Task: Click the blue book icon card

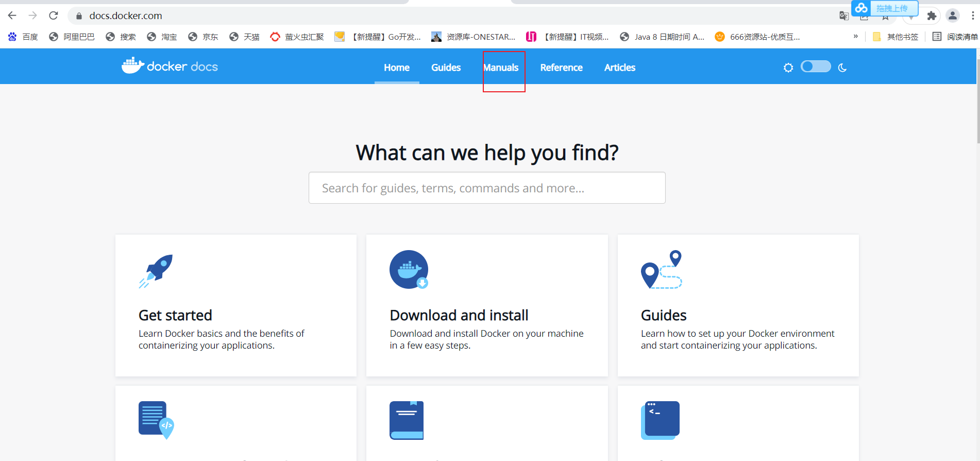Action: 407,420
